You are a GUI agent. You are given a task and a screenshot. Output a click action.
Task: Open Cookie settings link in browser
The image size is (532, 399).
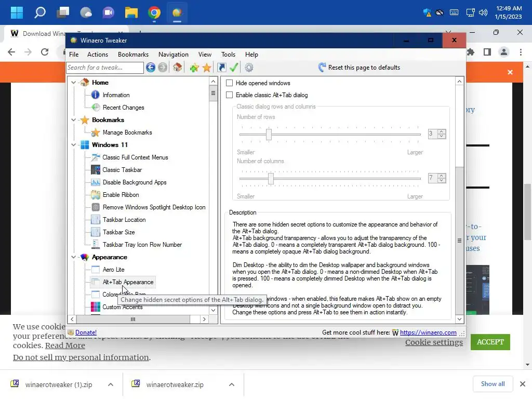(434, 342)
